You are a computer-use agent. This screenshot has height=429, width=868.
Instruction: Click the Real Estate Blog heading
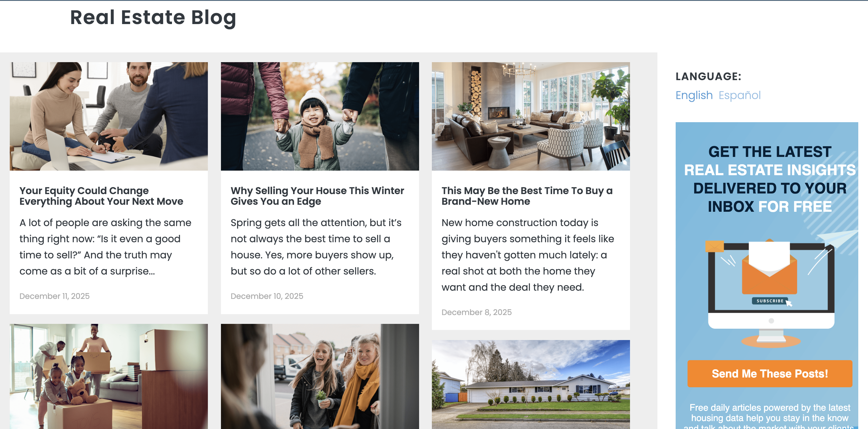pyautogui.click(x=153, y=18)
